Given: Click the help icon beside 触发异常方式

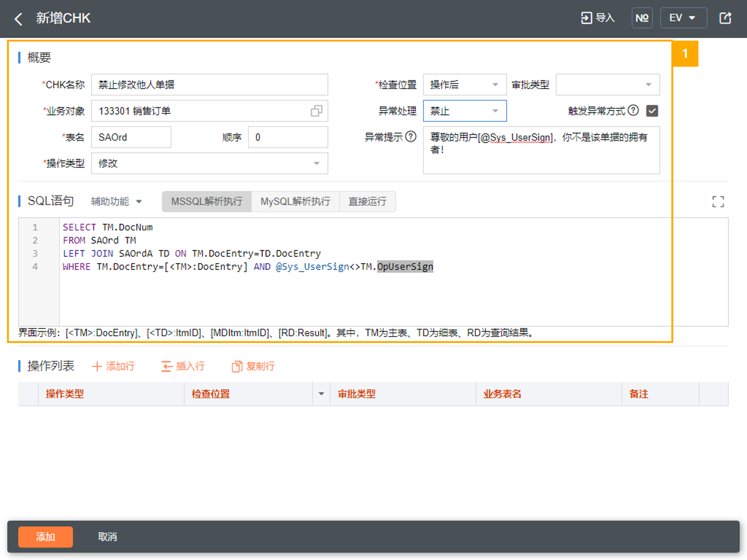Looking at the screenshot, I should [x=633, y=110].
